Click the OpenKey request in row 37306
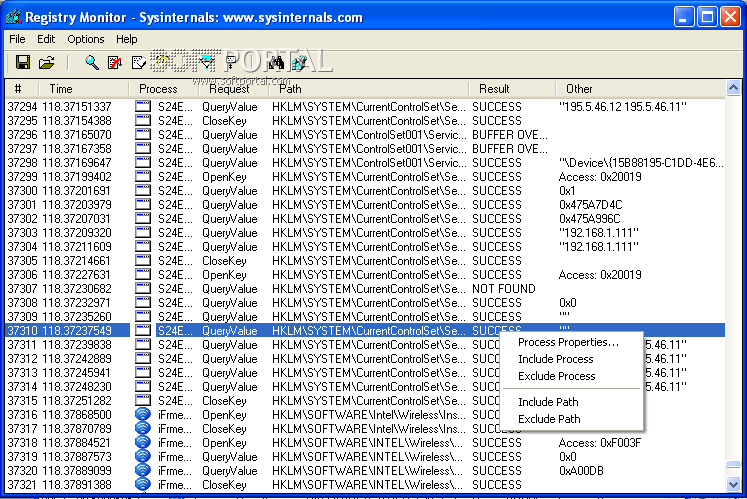Screen dimensions: 747x499 pos(224,275)
